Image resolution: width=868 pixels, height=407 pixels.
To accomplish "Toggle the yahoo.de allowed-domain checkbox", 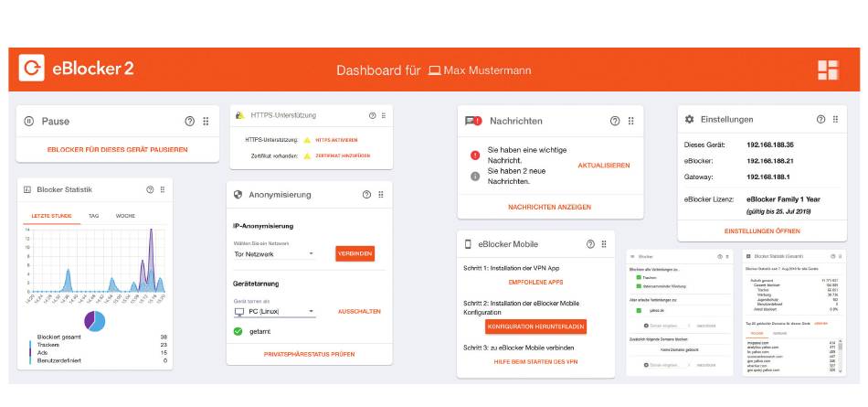I will [x=639, y=311].
